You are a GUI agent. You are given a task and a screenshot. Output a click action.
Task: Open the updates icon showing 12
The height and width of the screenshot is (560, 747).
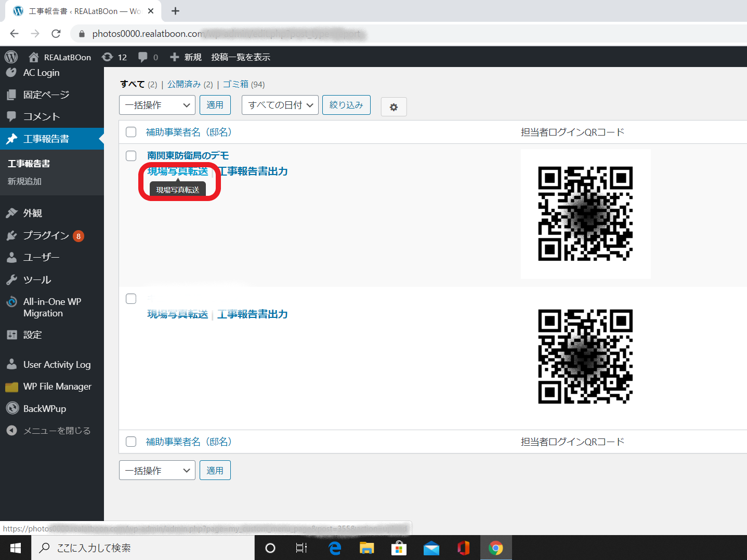point(107,57)
